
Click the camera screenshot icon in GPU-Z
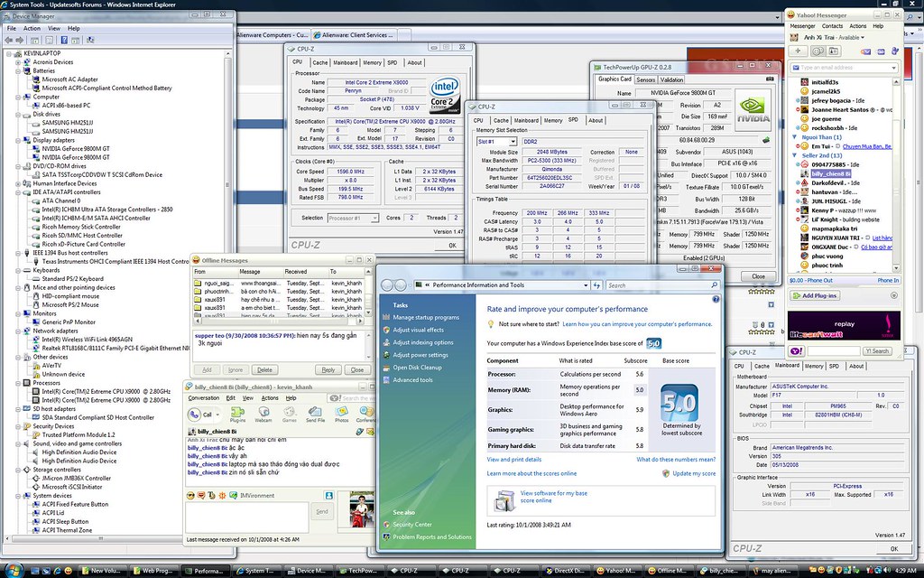[770, 79]
